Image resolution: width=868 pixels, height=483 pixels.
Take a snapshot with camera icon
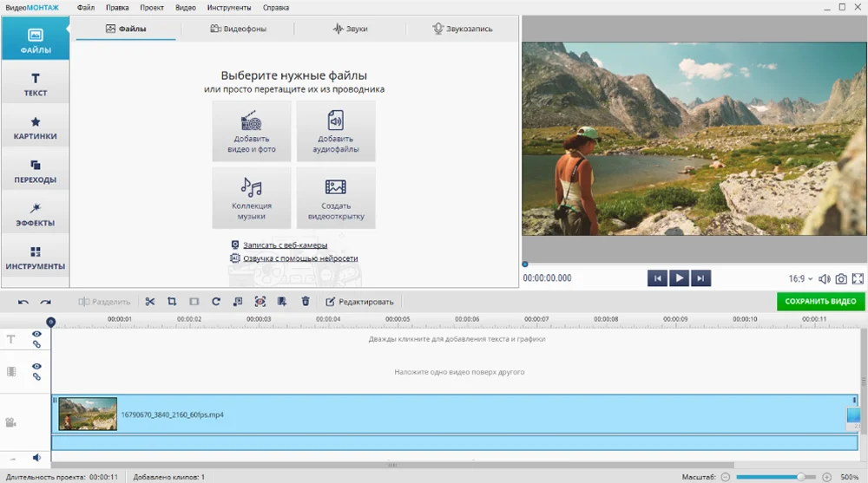pyautogui.click(x=841, y=279)
